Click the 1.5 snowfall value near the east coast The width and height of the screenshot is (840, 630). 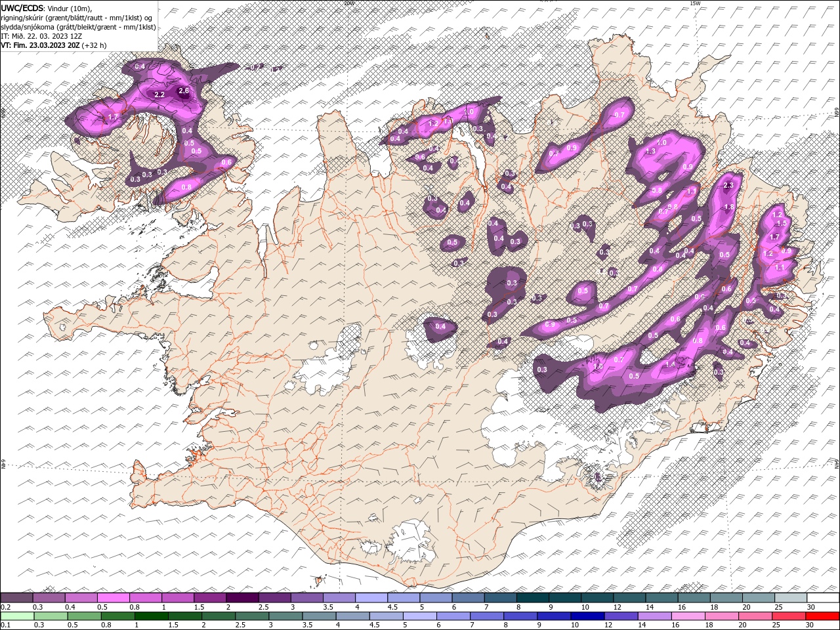(x=782, y=223)
